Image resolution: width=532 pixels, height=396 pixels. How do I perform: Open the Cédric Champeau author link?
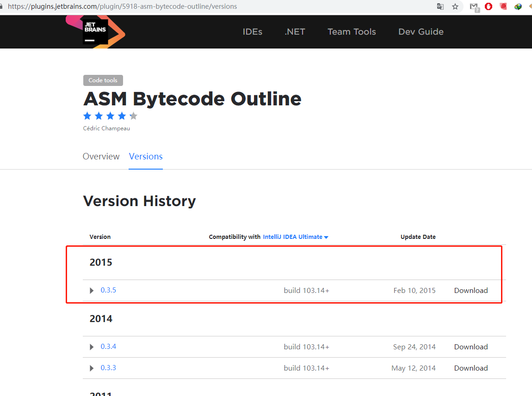pyautogui.click(x=106, y=128)
